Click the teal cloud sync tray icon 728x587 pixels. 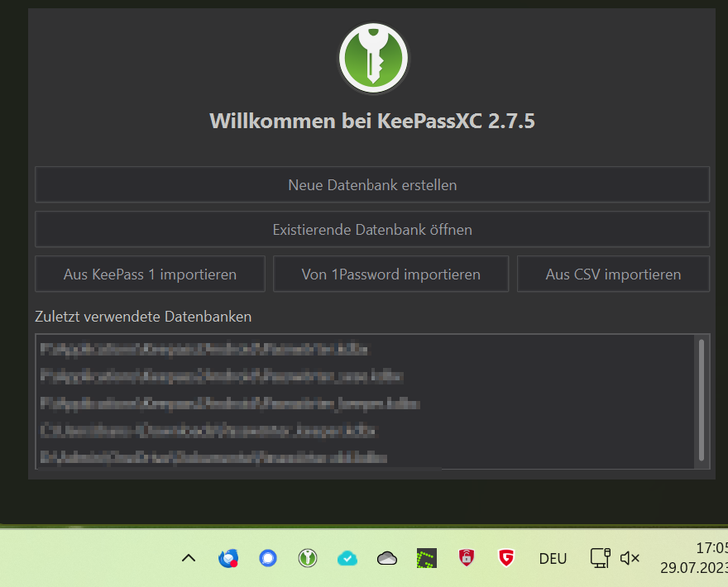tap(347, 558)
